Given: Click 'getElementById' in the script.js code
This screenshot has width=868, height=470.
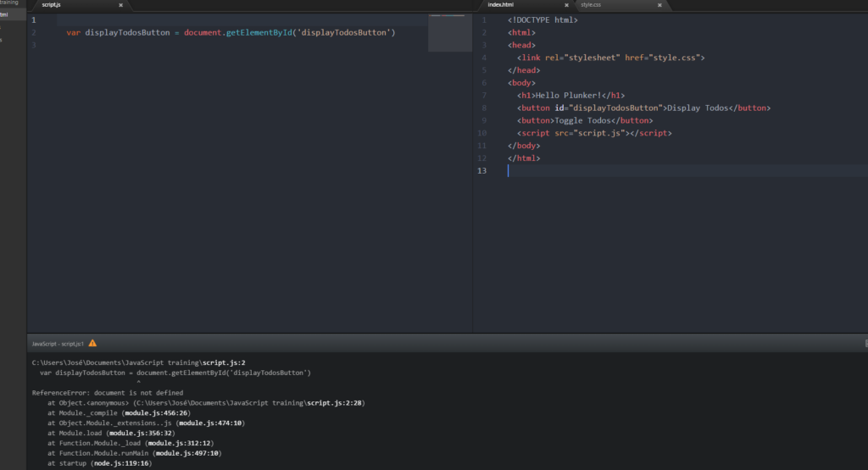Looking at the screenshot, I should [259, 33].
